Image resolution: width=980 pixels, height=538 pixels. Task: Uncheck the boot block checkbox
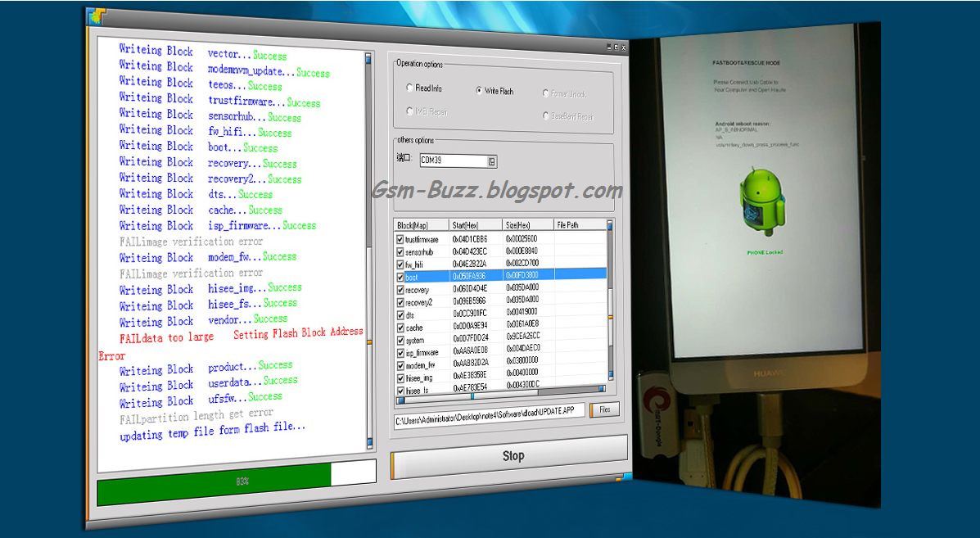pyautogui.click(x=400, y=277)
